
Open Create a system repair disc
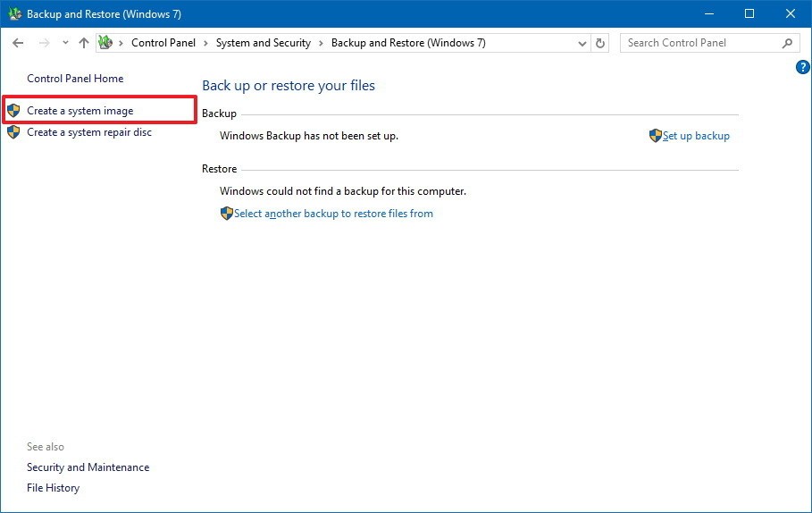click(89, 132)
